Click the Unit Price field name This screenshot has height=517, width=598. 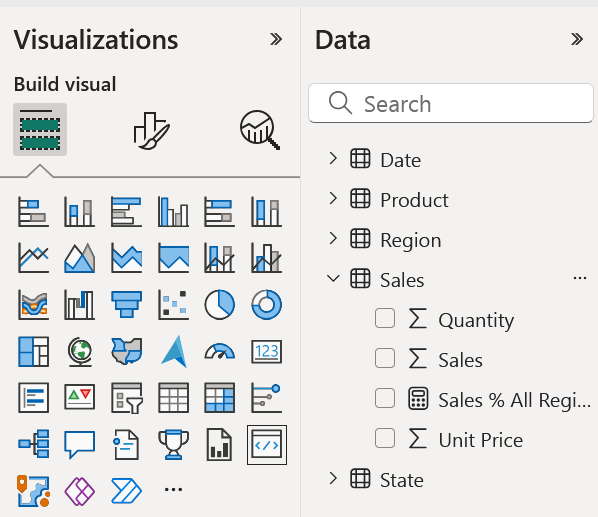click(x=481, y=440)
